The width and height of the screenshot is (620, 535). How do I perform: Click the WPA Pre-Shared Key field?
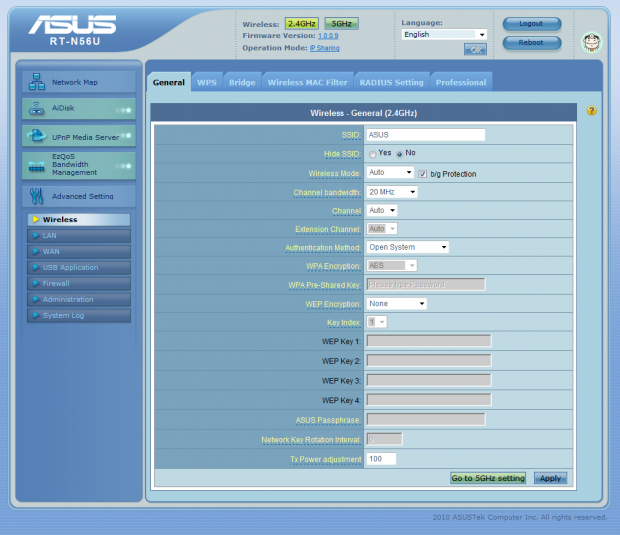coord(426,284)
